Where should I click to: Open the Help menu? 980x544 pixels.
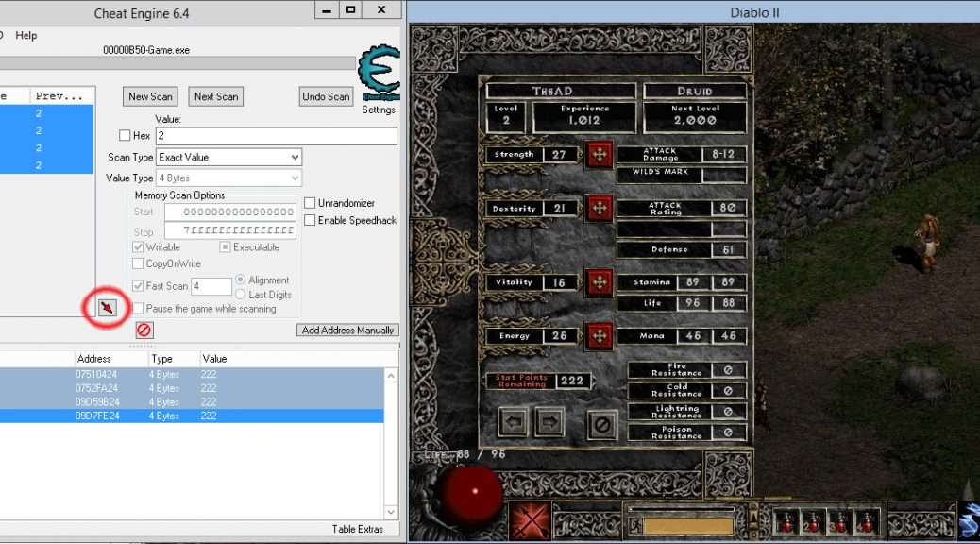(26, 35)
